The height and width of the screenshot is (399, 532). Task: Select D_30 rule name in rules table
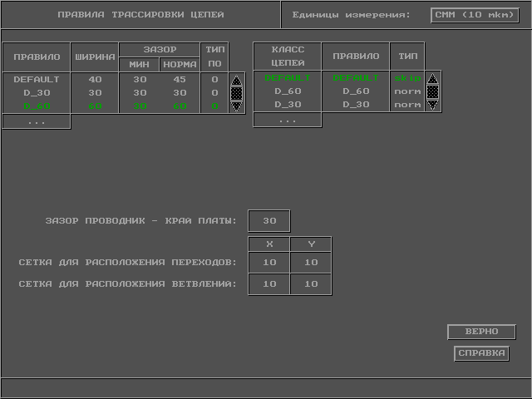click(37, 92)
